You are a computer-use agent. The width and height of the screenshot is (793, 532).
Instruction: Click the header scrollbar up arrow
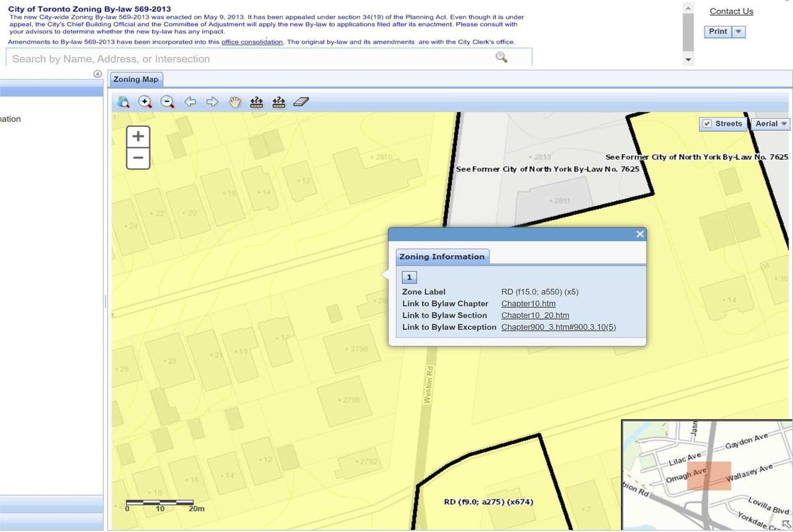[x=689, y=8]
